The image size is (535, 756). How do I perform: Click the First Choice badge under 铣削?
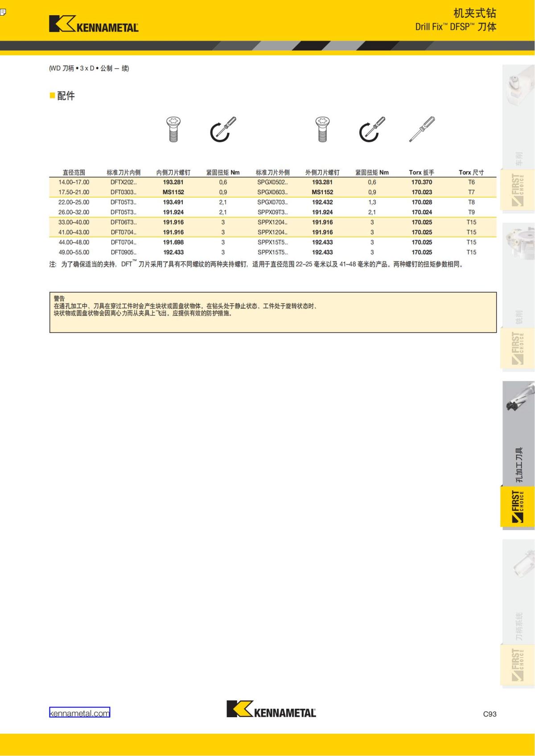coord(518,348)
